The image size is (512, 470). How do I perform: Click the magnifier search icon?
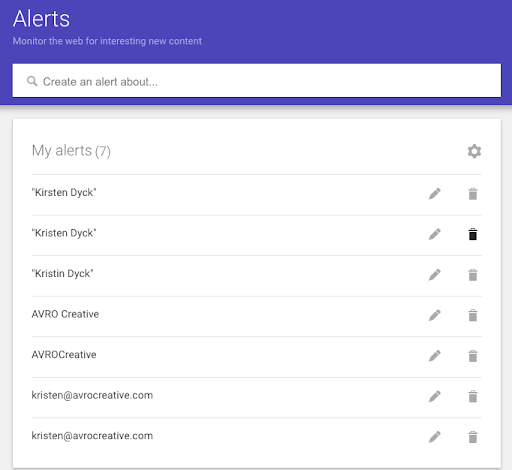[x=32, y=81]
